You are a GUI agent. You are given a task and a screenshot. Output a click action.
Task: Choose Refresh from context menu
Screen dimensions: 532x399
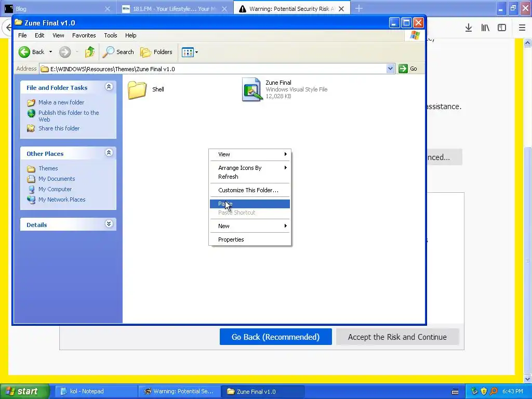(x=250, y=177)
